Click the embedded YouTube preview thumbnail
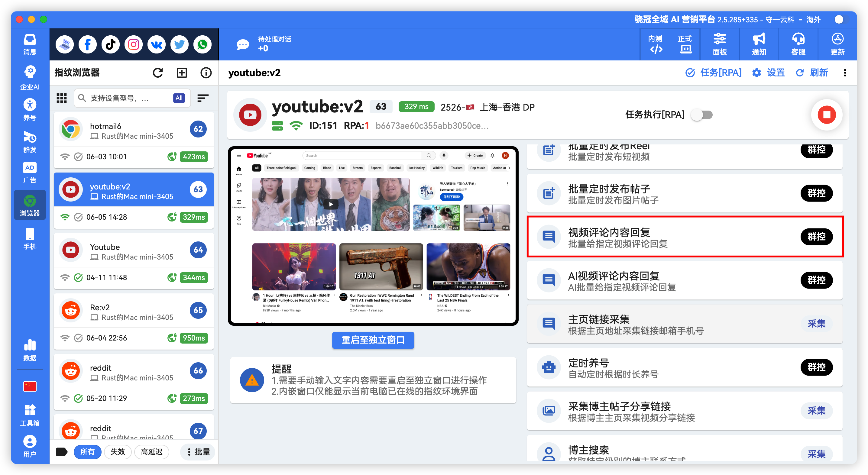Image resolution: width=868 pixels, height=475 pixels. [373, 236]
